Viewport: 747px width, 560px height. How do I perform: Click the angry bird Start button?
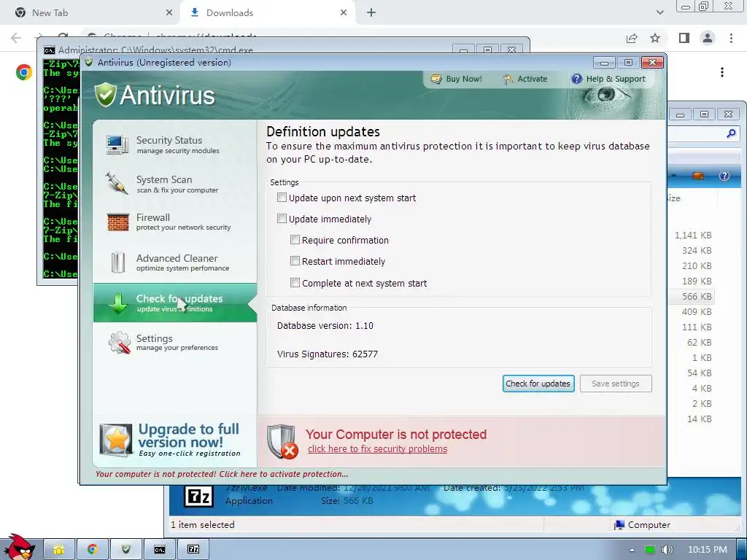tap(20, 547)
